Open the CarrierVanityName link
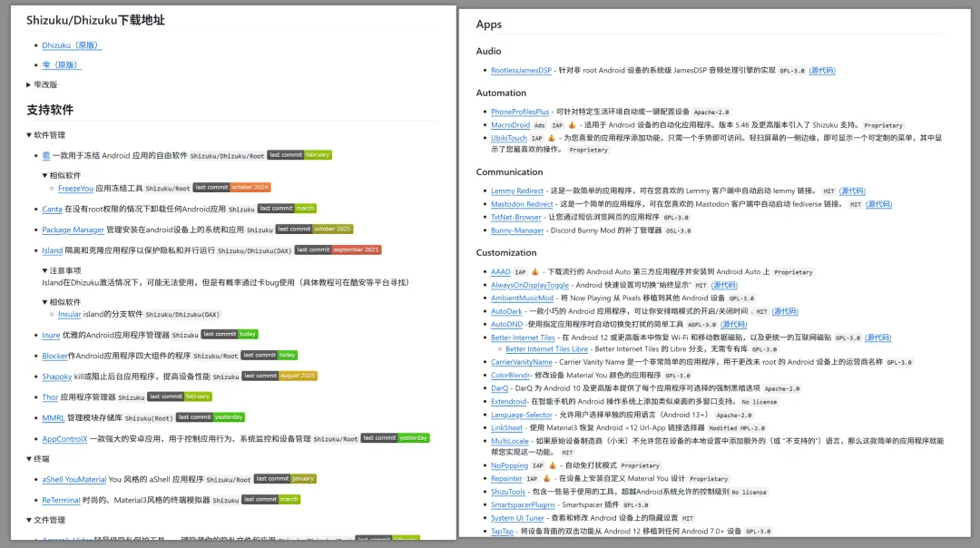980x548 pixels. tap(521, 362)
